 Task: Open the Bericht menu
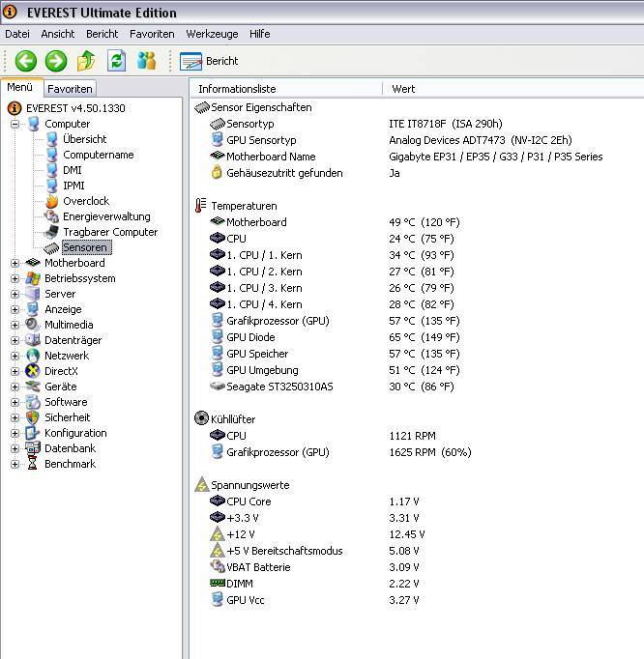pyautogui.click(x=102, y=34)
